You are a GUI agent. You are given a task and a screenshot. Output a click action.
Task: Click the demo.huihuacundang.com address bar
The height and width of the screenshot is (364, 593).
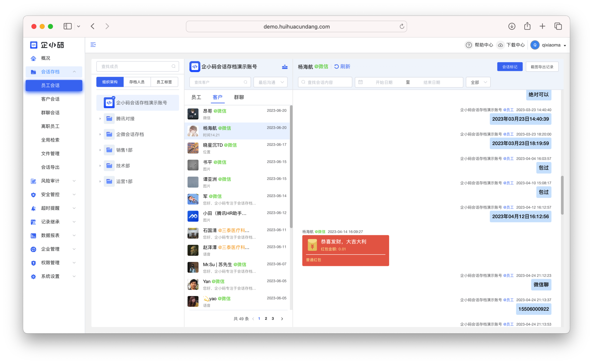pyautogui.click(x=296, y=26)
